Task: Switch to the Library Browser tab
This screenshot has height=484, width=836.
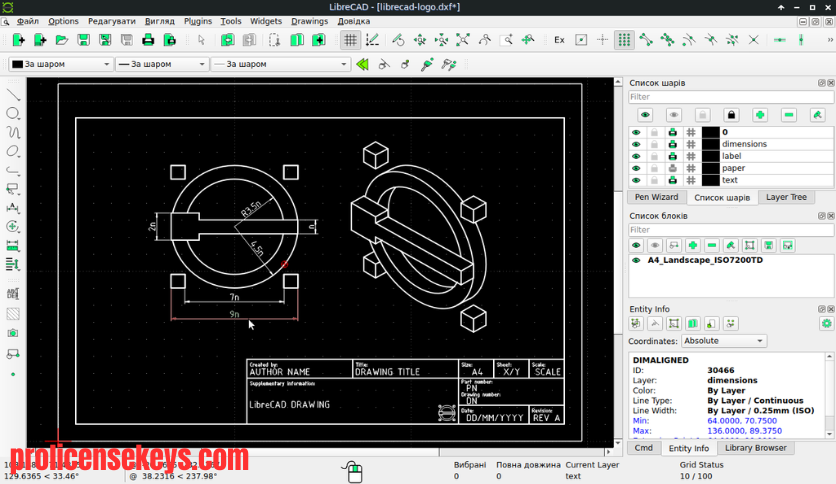Action: [755, 448]
